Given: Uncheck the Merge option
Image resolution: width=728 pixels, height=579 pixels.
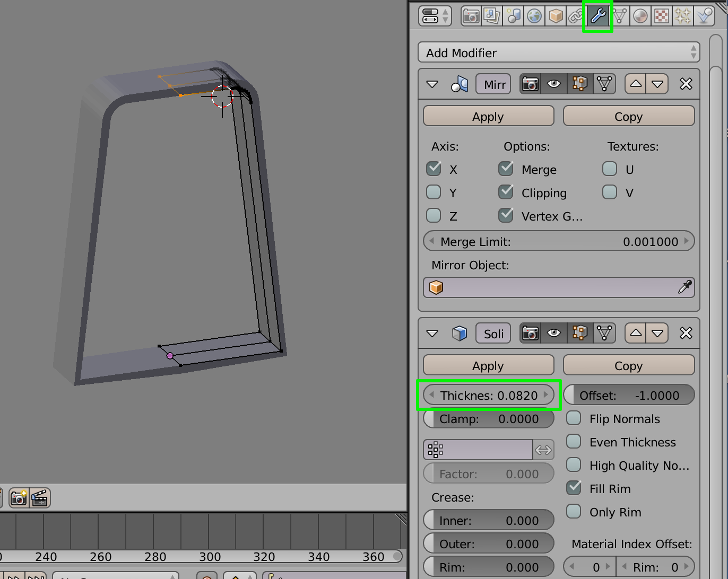Looking at the screenshot, I should pos(506,169).
